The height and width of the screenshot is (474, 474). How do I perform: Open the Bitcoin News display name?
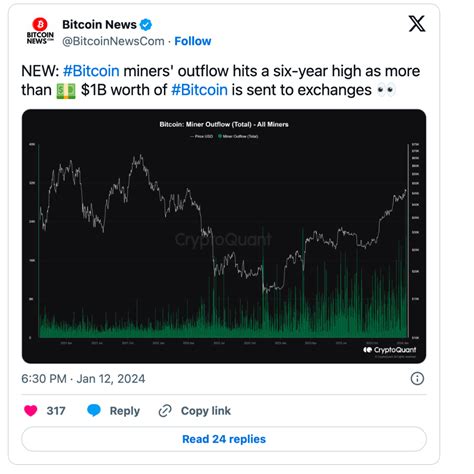(x=99, y=24)
